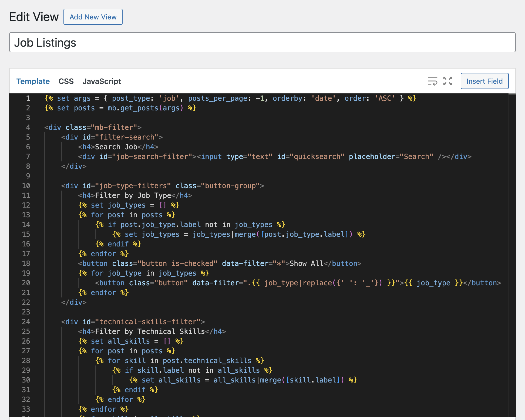Toggle line wrap icon in editor toolbar

(432, 81)
